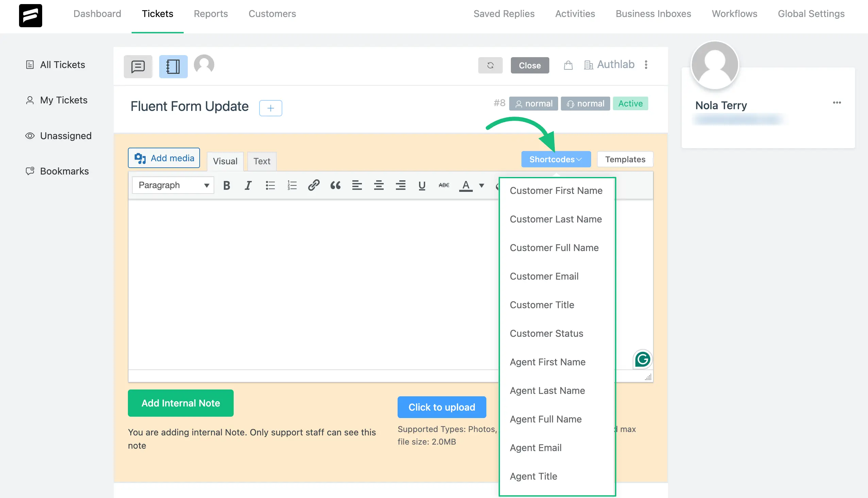The image size is (868, 498).
Task: Select the internal note notebook icon
Action: click(173, 66)
